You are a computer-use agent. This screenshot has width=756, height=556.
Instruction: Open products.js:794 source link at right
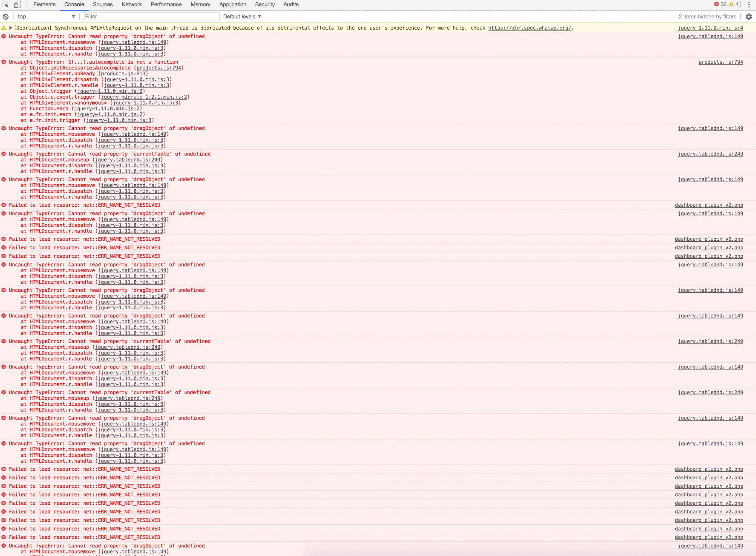[721, 62]
